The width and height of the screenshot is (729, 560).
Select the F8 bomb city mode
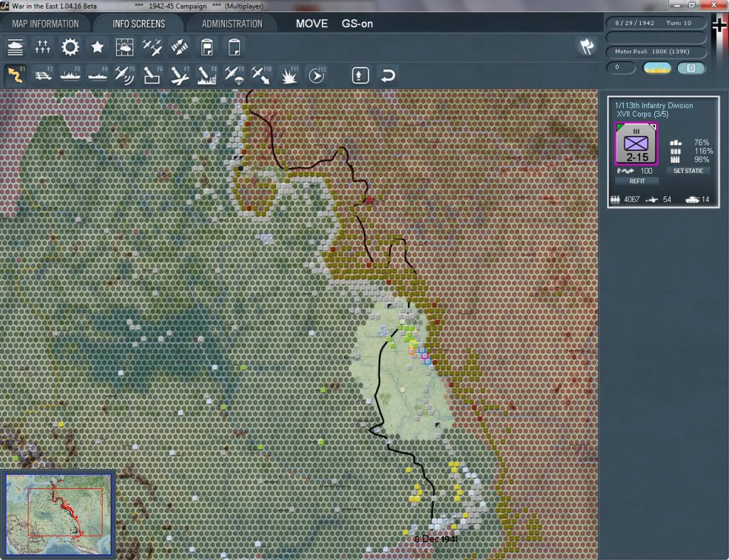(207, 75)
